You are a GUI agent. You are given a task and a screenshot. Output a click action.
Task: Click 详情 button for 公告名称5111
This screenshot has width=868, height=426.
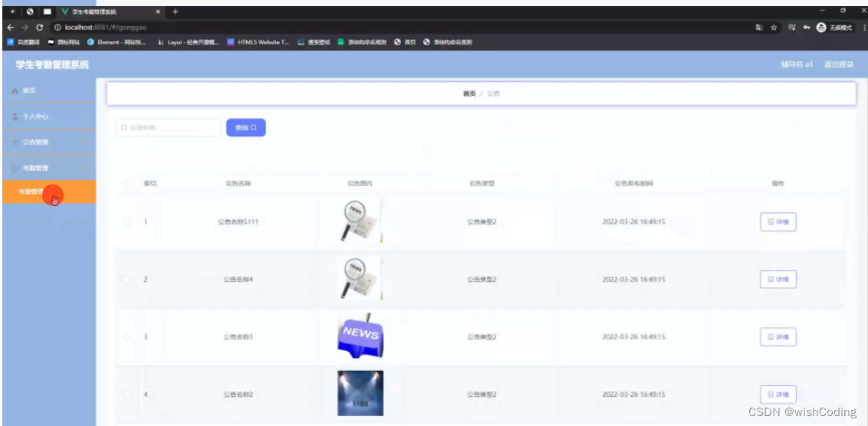pos(778,222)
